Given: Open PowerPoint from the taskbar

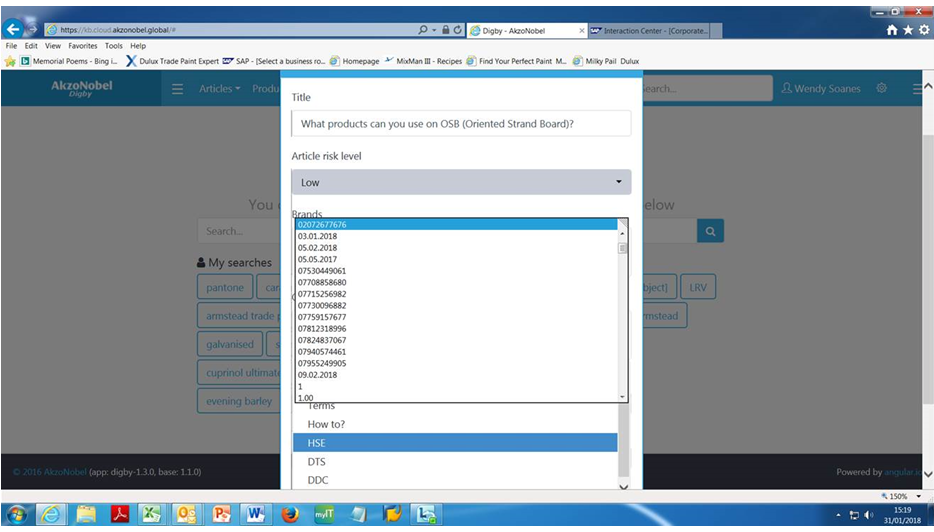Looking at the screenshot, I should (x=221, y=514).
